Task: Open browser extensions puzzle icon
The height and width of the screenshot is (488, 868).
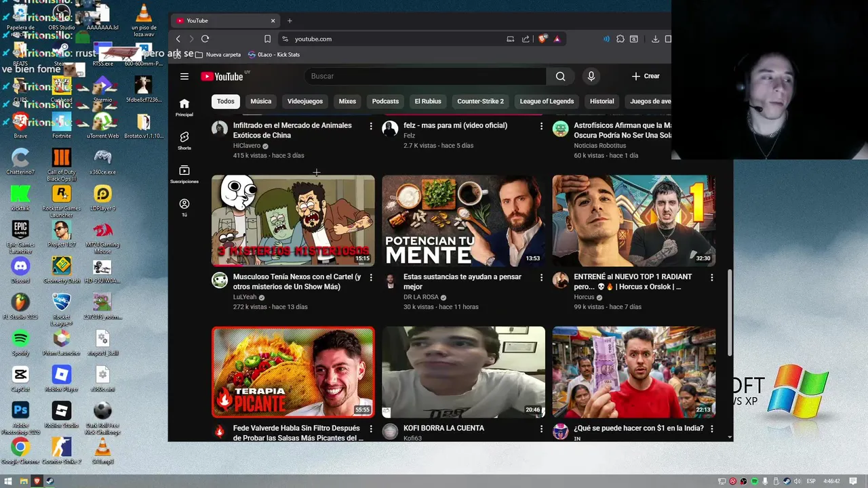Action: pos(620,39)
